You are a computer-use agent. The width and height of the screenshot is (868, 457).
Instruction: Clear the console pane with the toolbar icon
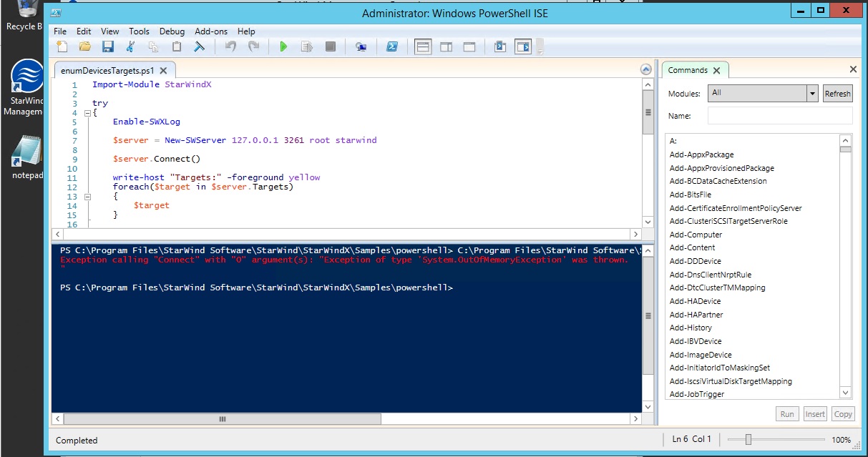199,46
